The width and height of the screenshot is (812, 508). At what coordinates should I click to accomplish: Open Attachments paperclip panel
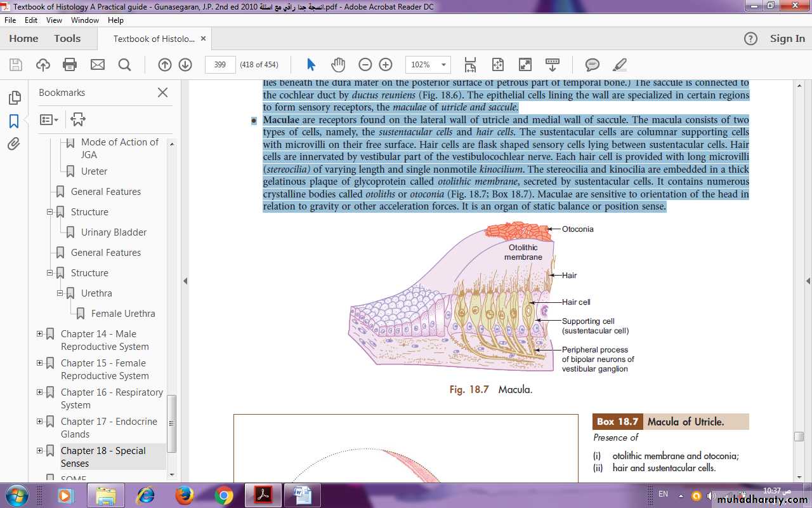tap(14, 144)
